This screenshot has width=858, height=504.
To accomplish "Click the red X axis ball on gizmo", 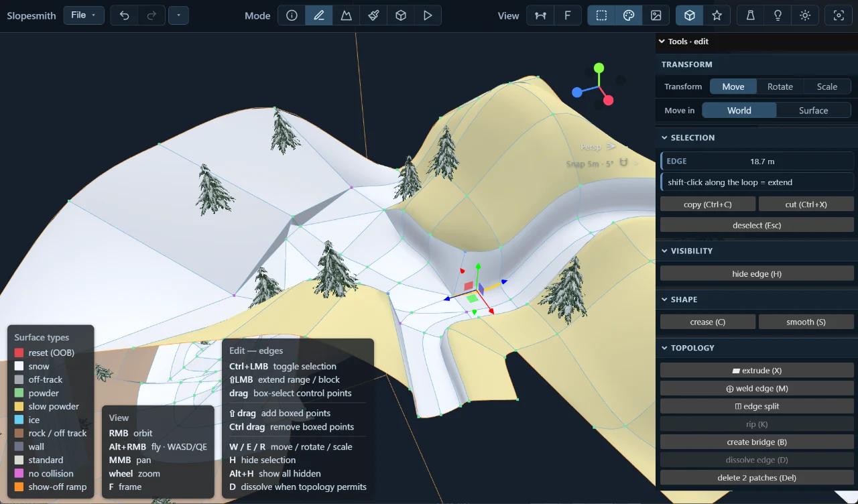I will 609,101.
